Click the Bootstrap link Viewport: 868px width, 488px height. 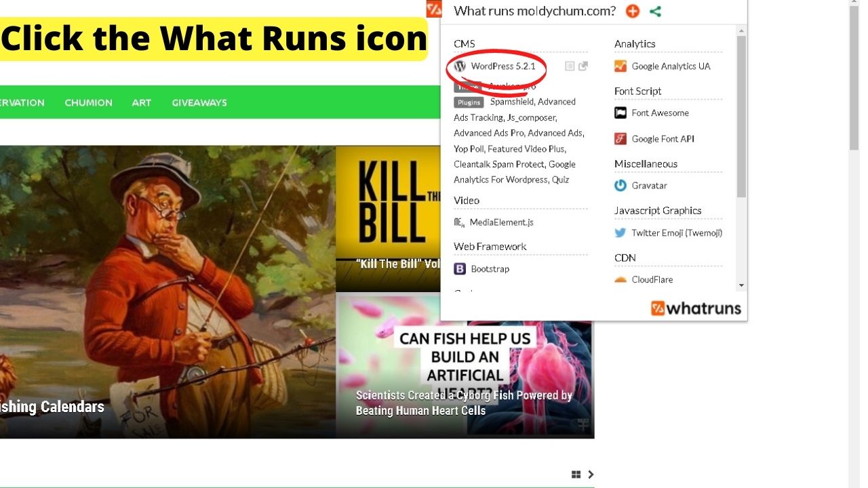490,269
